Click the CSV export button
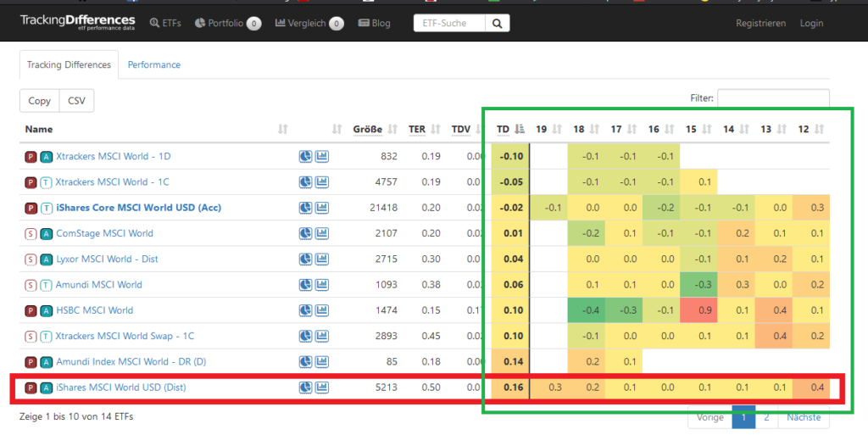The image size is (868, 435). [x=76, y=101]
